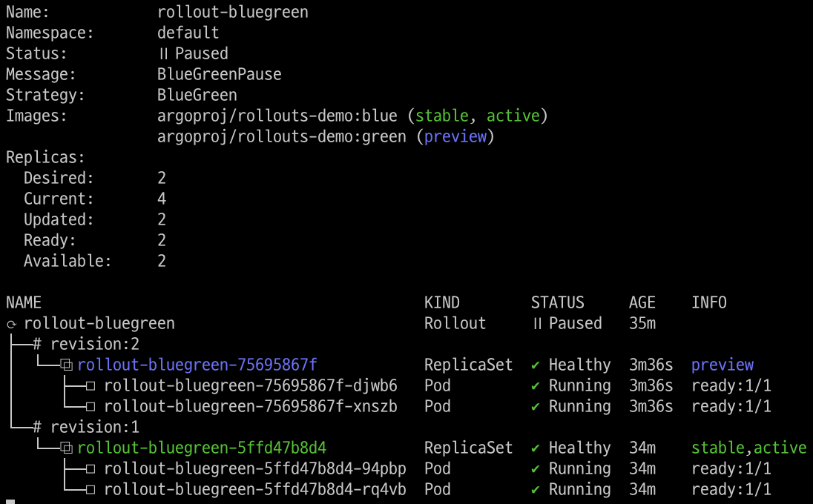Click the Running checkmark for pod xnszb
The height and width of the screenshot is (504, 813).
(536, 407)
